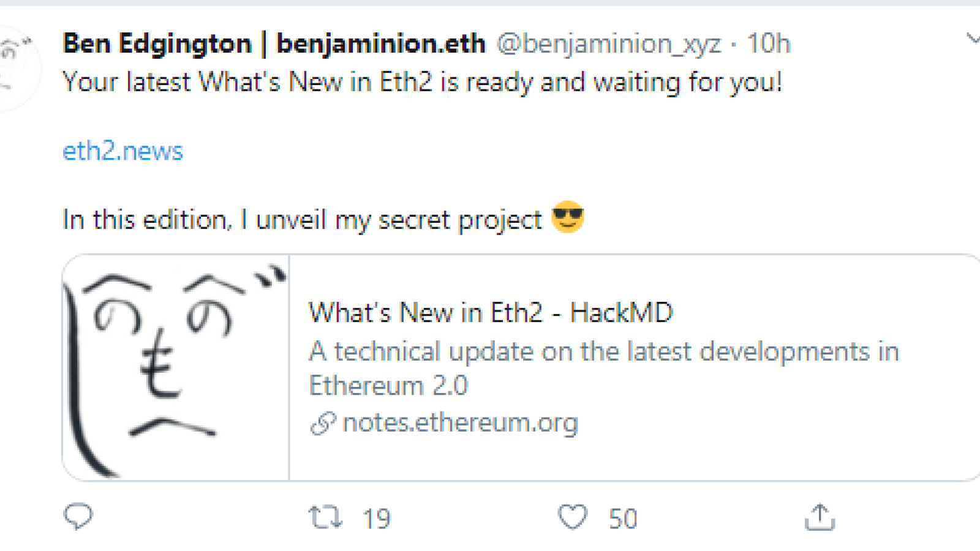The width and height of the screenshot is (980, 551).
Task: Open the @benjaminion_xyz handle
Action: (608, 44)
